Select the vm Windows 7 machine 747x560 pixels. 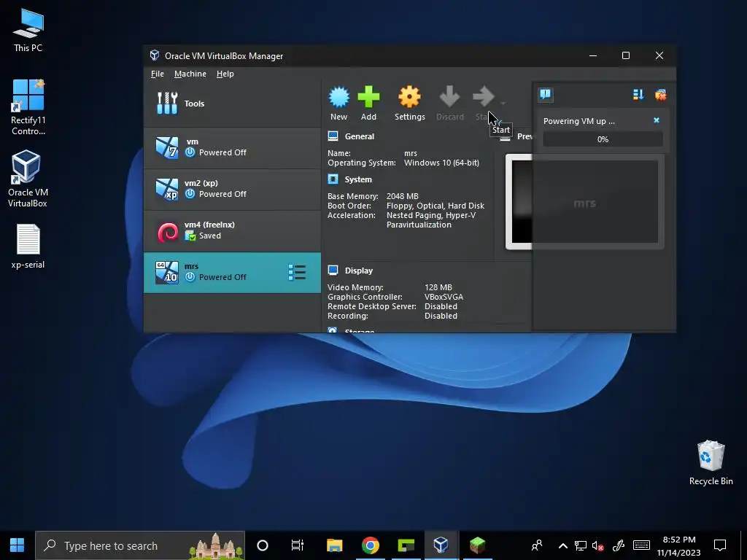point(232,147)
